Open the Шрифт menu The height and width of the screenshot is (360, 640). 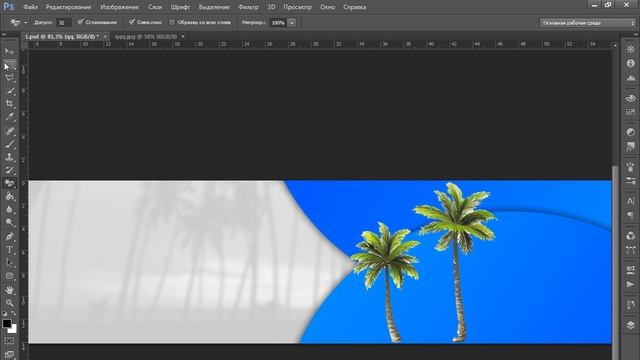tap(180, 7)
